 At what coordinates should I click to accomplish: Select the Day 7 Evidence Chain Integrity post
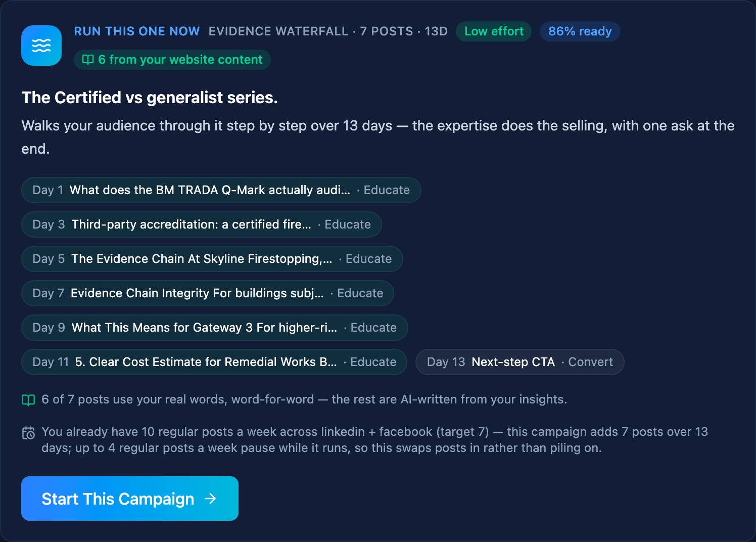208,293
